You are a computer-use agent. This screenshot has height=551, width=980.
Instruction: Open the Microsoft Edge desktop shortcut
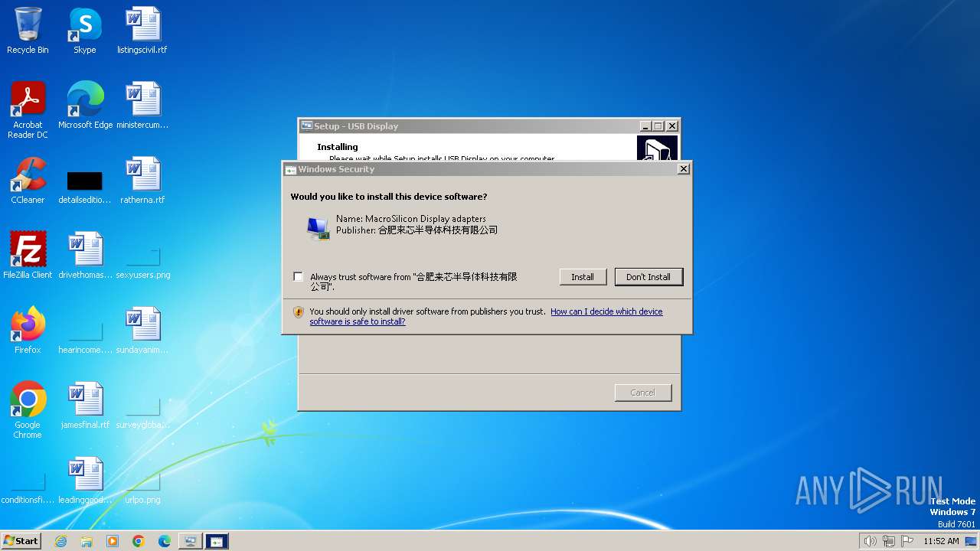pos(85,106)
